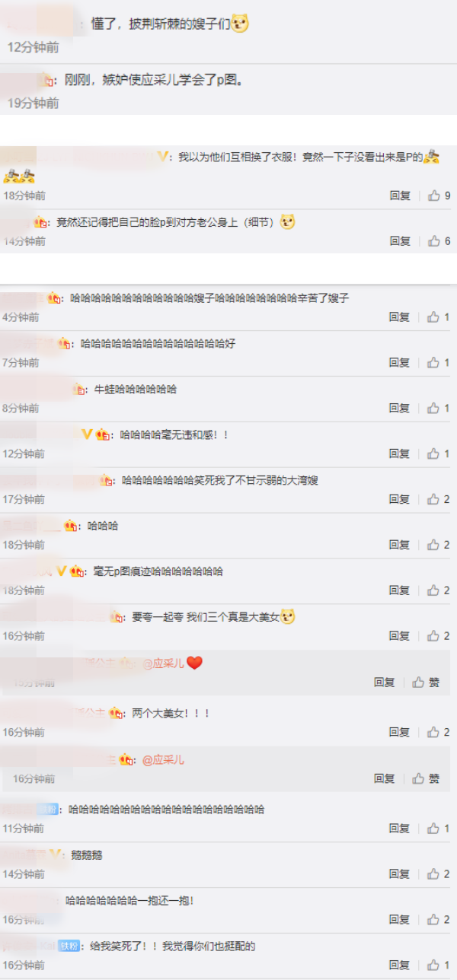The image size is (457, 980).
Task: Reply to the 你们也挺配的 comment
Action: pyautogui.click(x=400, y=965)
